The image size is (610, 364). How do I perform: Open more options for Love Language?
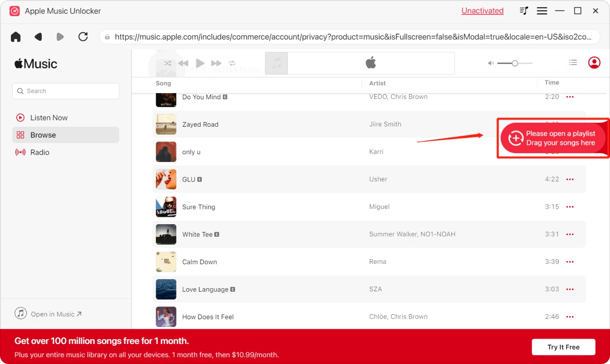coord(570,289)
